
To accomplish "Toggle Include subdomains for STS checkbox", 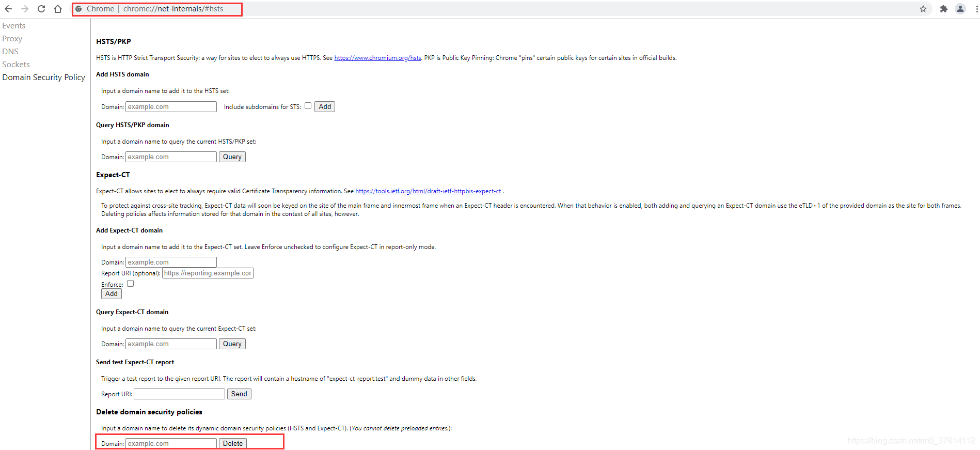I will pyautogui.click(x=308, y=106).
